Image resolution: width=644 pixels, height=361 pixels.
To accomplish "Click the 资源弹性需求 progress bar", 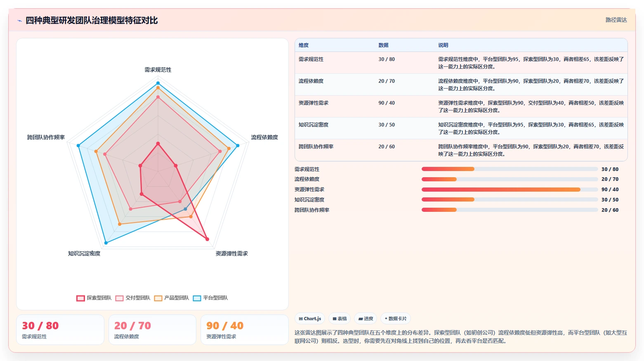I will tap(510, 190).
